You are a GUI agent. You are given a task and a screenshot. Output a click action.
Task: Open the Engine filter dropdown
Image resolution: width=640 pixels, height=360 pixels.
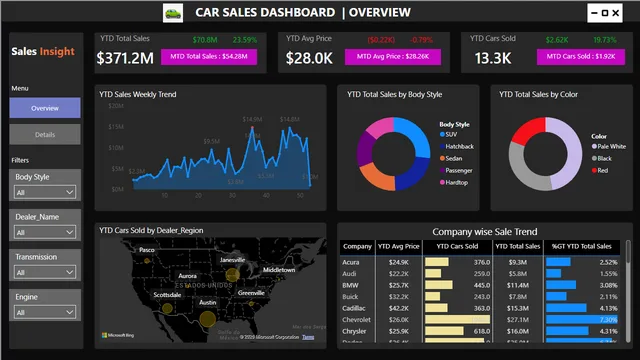[45, 312]
